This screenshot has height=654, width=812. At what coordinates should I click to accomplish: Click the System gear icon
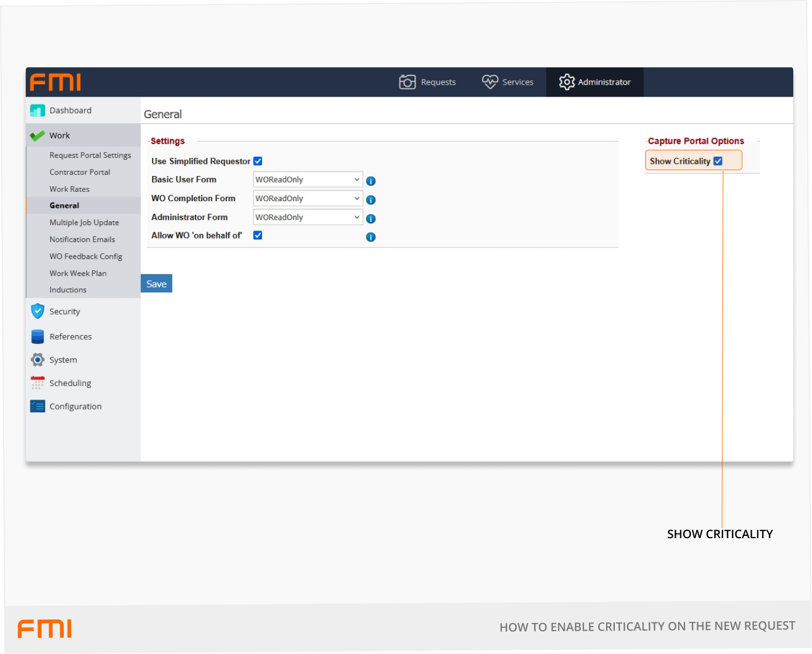pyautogui.click(x=37, y=360)
